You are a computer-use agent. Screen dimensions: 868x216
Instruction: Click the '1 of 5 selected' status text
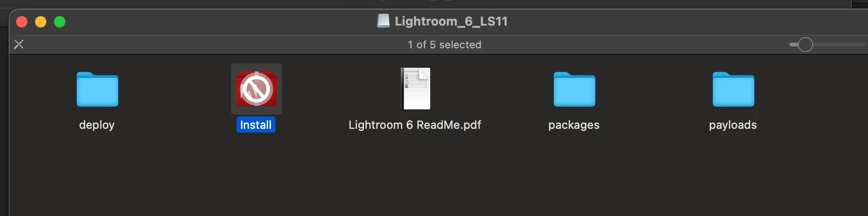tap(444, 45)
